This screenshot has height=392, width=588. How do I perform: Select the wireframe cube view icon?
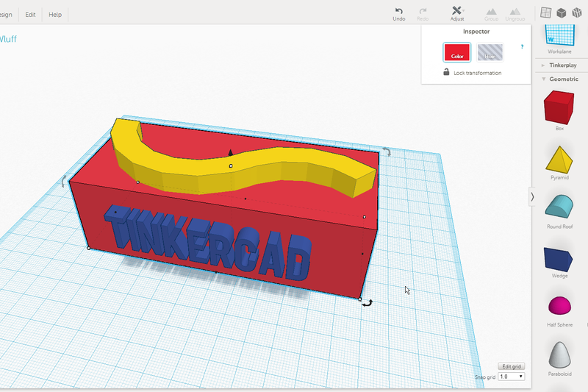pos(577,13)
